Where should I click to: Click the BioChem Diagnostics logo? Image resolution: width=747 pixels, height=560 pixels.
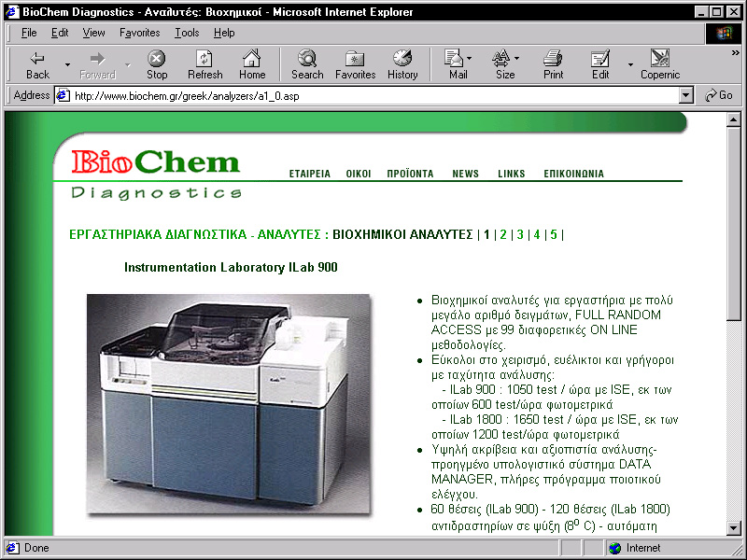coord(156,175)
